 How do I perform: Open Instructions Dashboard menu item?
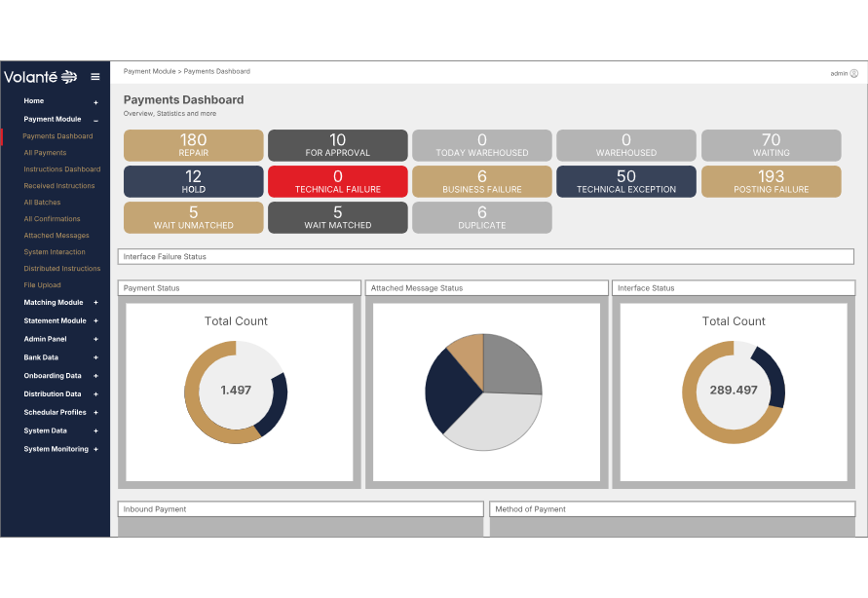(61, 169)
